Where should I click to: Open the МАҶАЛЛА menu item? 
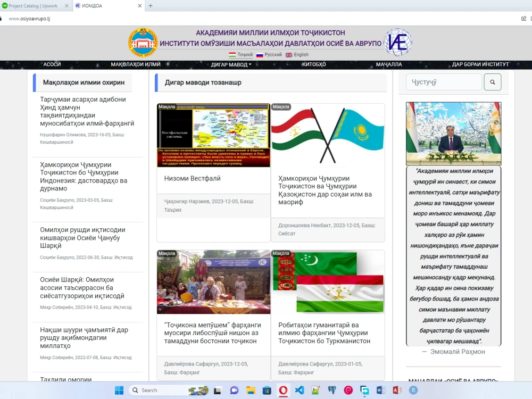click(389, 64)
